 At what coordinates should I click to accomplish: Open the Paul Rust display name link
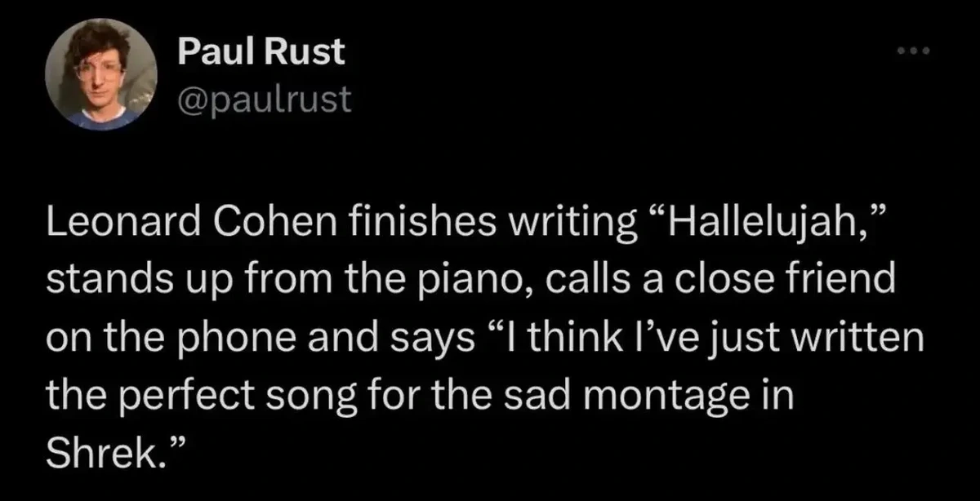click(x=261, y=54)
